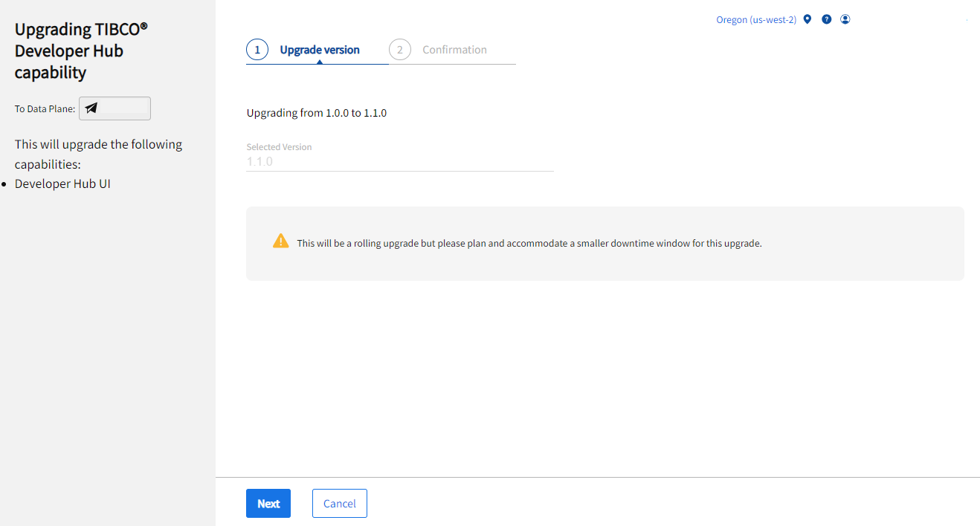The width and height of the screenshot is (980, 526).
Task: Open the Oregon (us-west-2) region link
Action: 756,19
